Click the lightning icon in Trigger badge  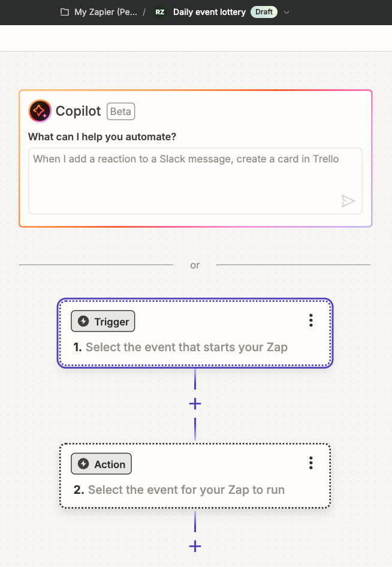pos(84,322)
